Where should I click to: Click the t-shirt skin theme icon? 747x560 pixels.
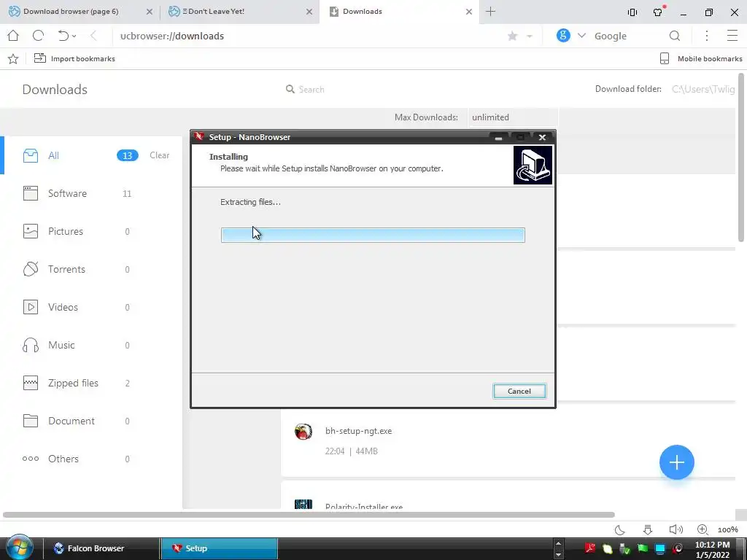[x=659, y=12]
